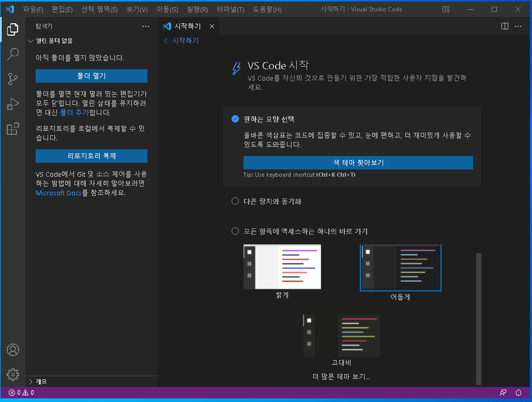Switch to the 시작하기 editor tab

(x=189, y=26)
